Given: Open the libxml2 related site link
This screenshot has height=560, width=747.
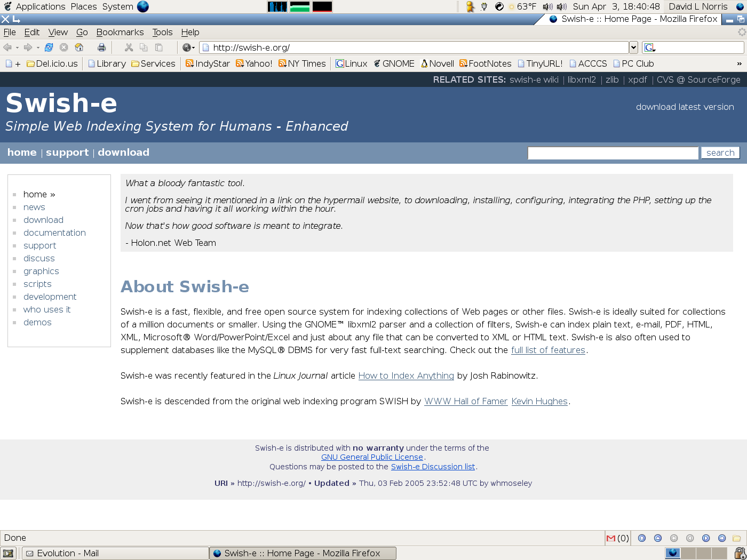Looking at the screenshot, I should tap(582, 79).
